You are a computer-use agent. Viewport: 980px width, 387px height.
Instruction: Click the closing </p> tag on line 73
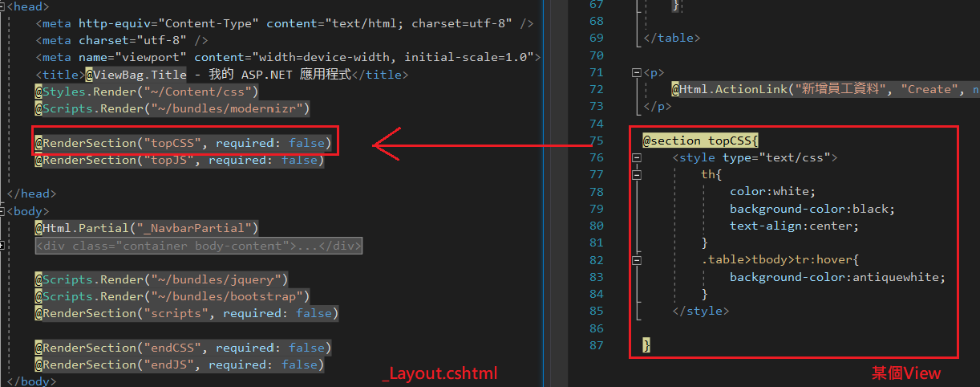click(x=657, y=106)
